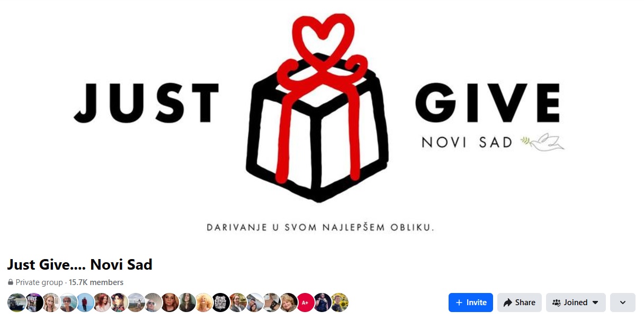Open the sunflower member avatar

tap(339, 303)
